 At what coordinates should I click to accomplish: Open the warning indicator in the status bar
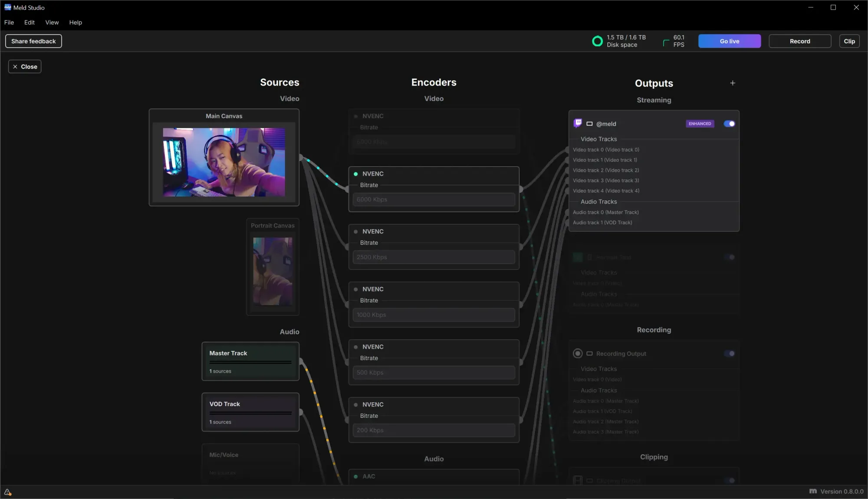click(7, 492)
